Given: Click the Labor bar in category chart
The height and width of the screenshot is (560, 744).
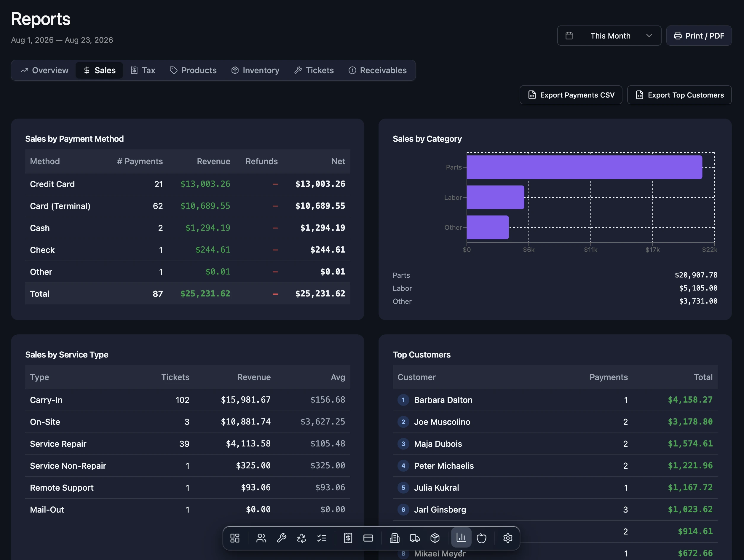Looking at the screenshot, I should coord(495,197).
